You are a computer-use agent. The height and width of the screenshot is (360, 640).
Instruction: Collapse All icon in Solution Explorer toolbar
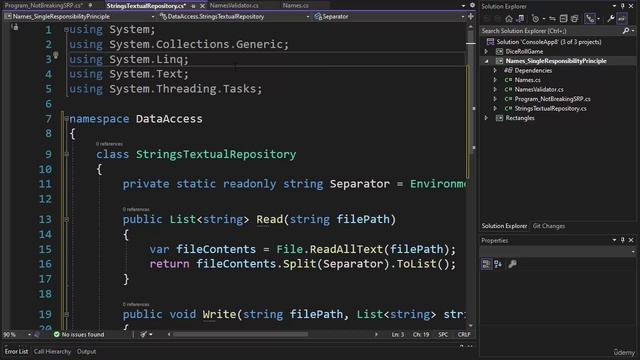click(x=563, y=19)
